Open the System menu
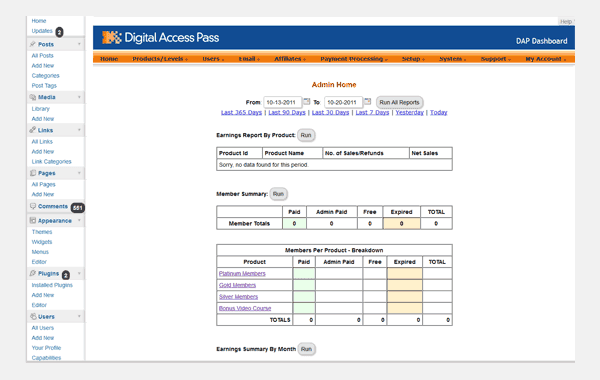The image size is (600, 380). coord(452,59)
